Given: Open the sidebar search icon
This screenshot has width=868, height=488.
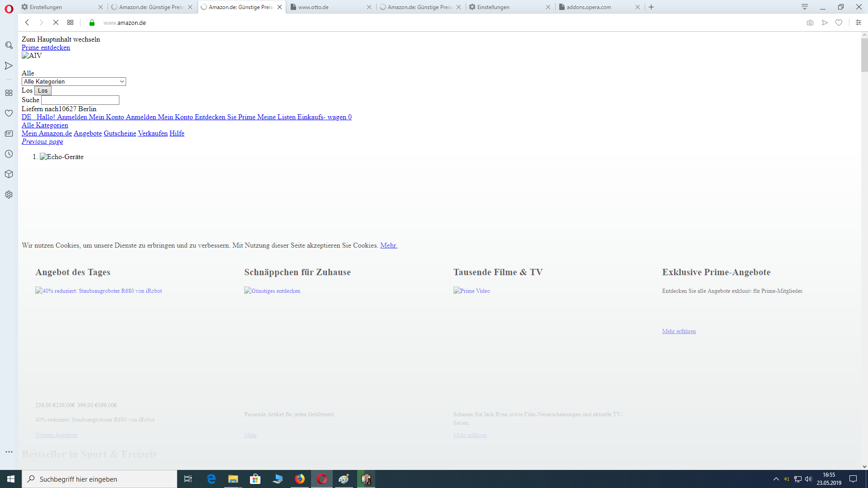Looking at the screenshot, I should [x=9, y=45].
